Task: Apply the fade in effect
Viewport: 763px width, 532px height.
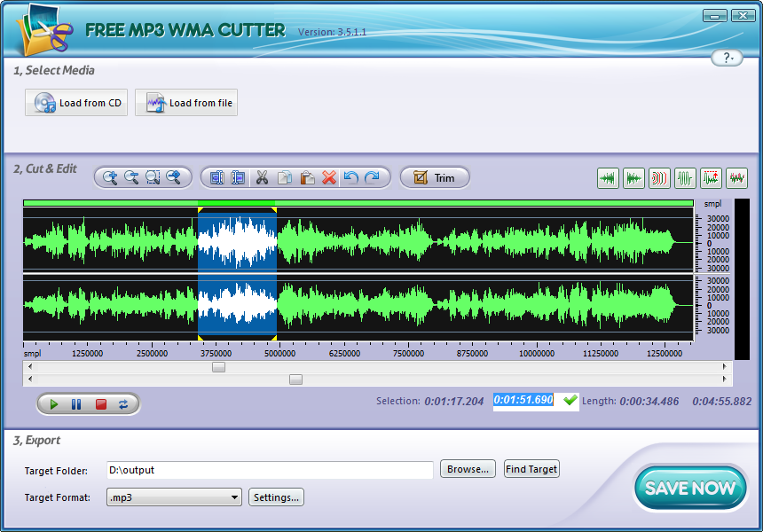Action: pyautogui.click(x=608, y=178)
